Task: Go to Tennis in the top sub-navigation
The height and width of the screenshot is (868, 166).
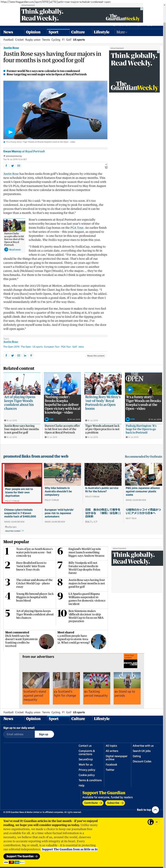Action: pos(46,40)
